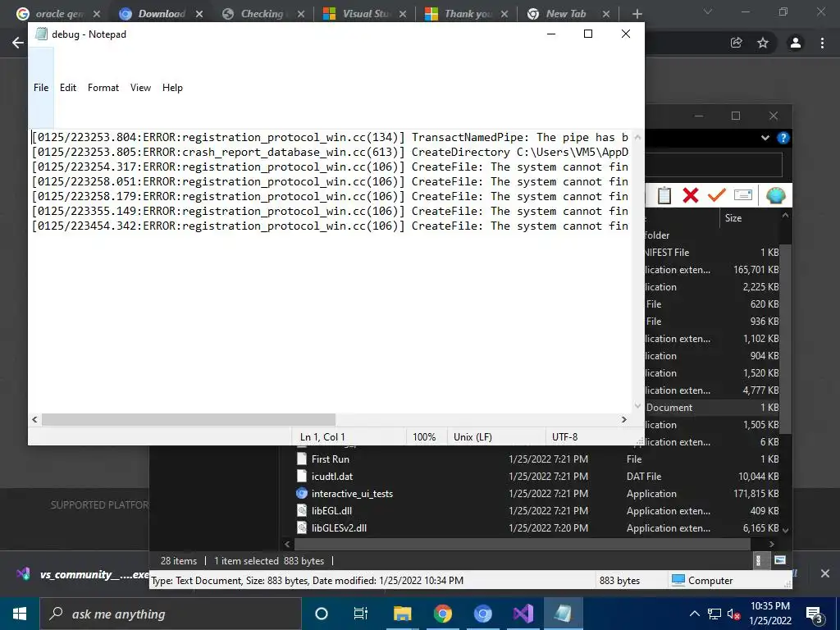
Task: Open Notepad View menu
Action: pos(140,87)
